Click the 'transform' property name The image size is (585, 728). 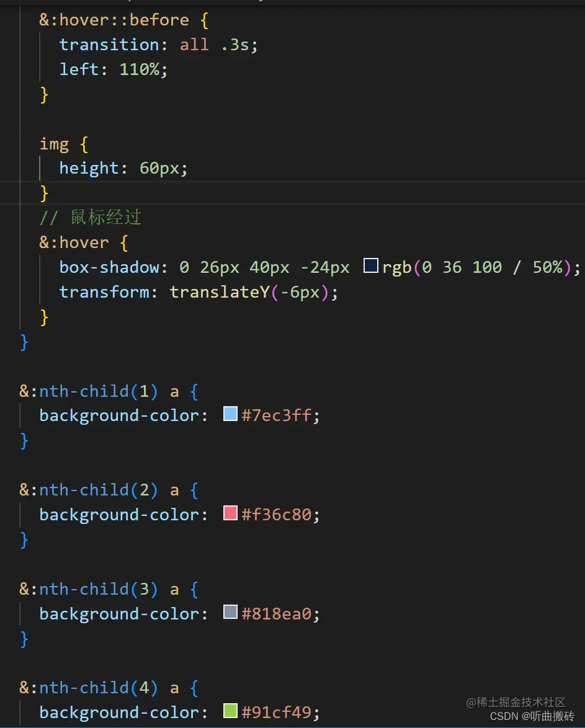point(104,292)
